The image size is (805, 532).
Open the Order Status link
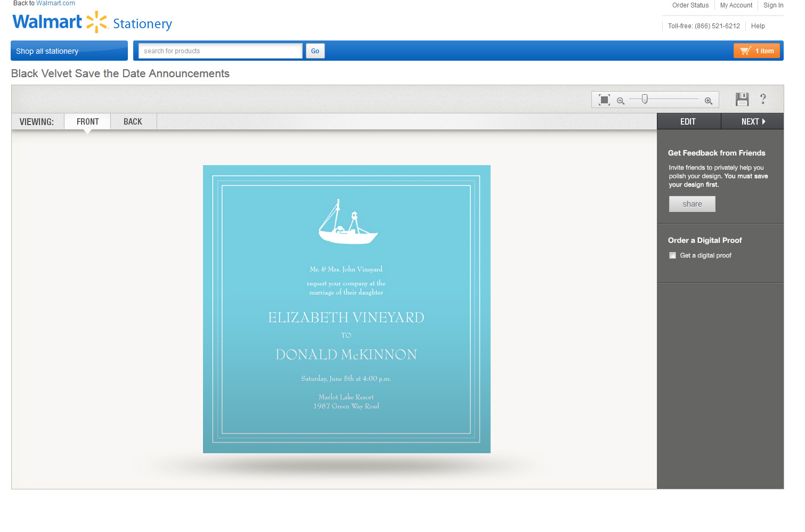tap(690, 5)
